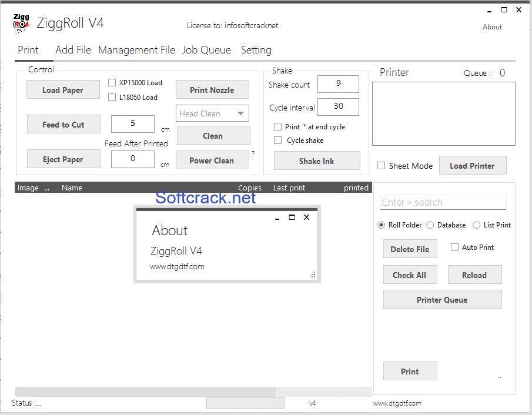Enable the Cycle shake checkbox
532x415 pixels.
tap(279, 140)
